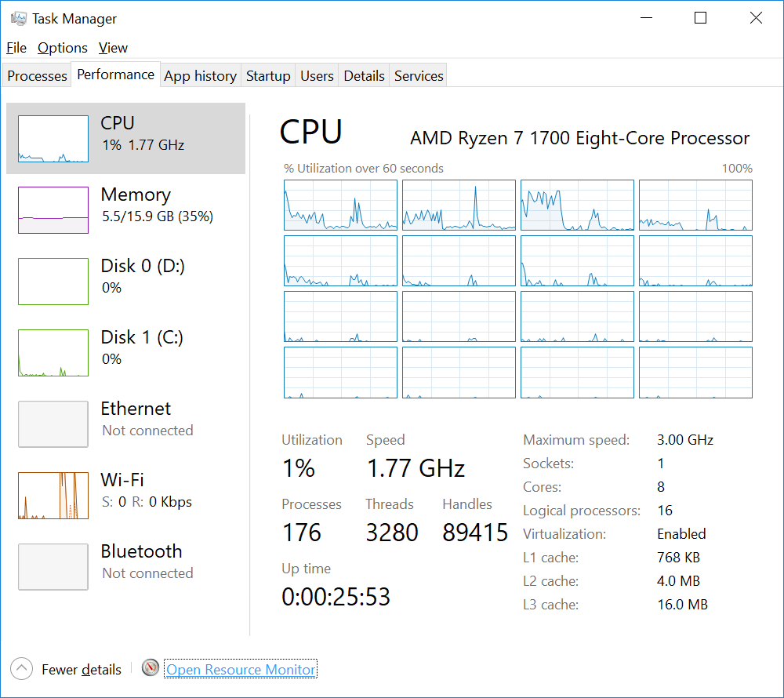
Task: Collapse view with Fewer details arrow
Action: [21, 669]
